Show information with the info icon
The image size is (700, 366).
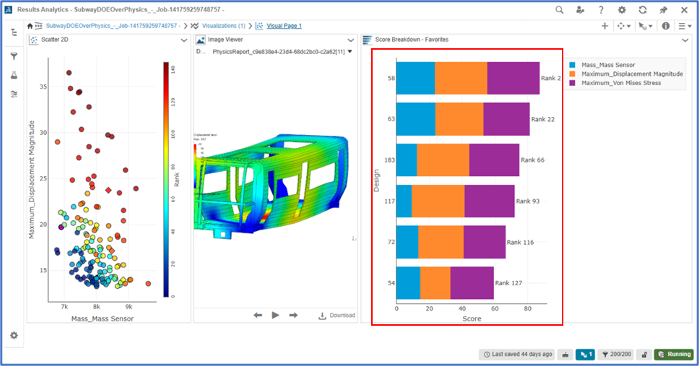coord(666,26)
